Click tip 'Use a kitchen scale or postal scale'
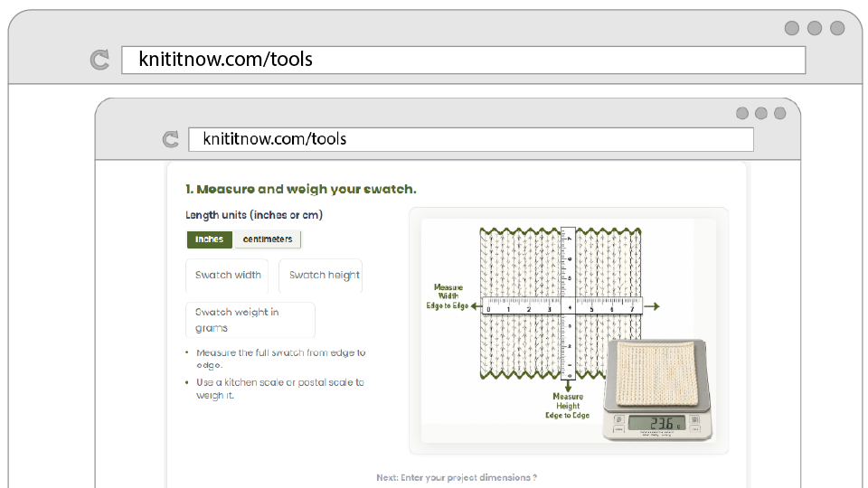 280,389
